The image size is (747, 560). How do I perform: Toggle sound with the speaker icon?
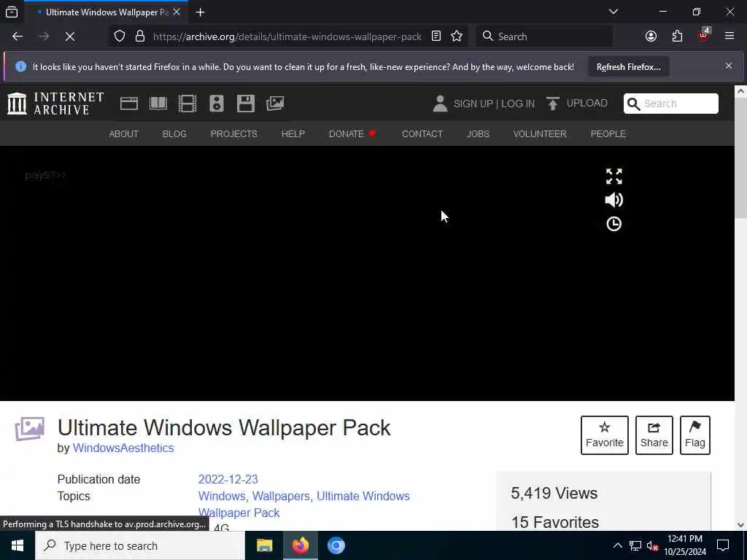[614, 200]
